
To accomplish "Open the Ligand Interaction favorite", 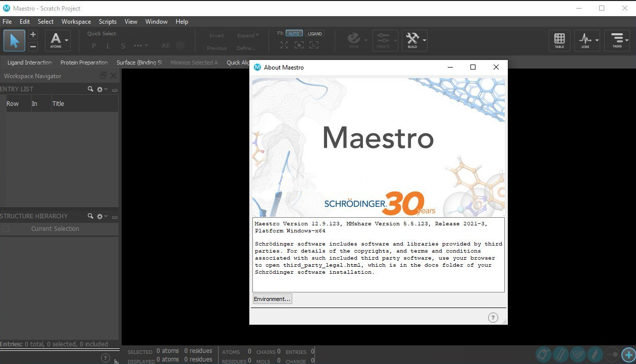I will pos(29,63).
